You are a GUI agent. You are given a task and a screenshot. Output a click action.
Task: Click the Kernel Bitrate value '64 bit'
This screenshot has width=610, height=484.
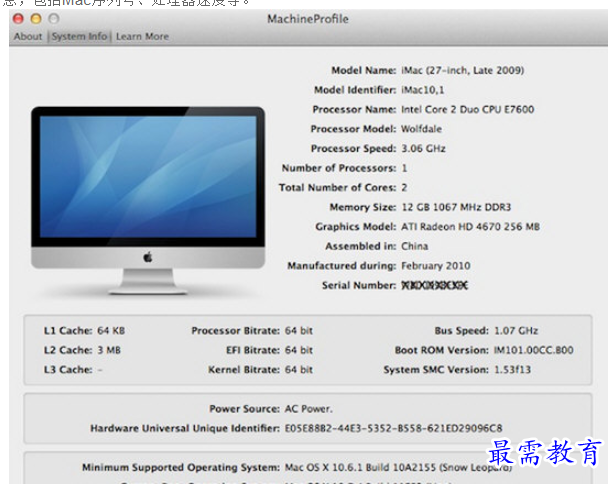[x=298, y=370]
